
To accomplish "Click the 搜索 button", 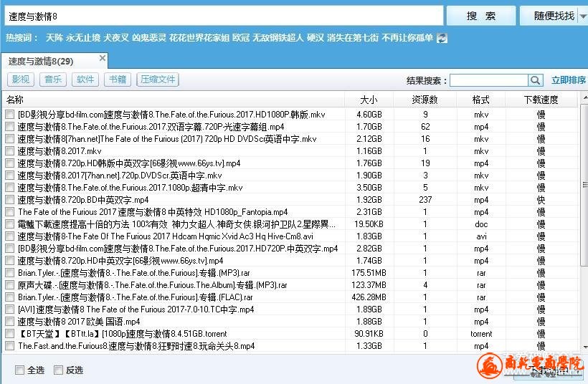I will tap(480, 16).
